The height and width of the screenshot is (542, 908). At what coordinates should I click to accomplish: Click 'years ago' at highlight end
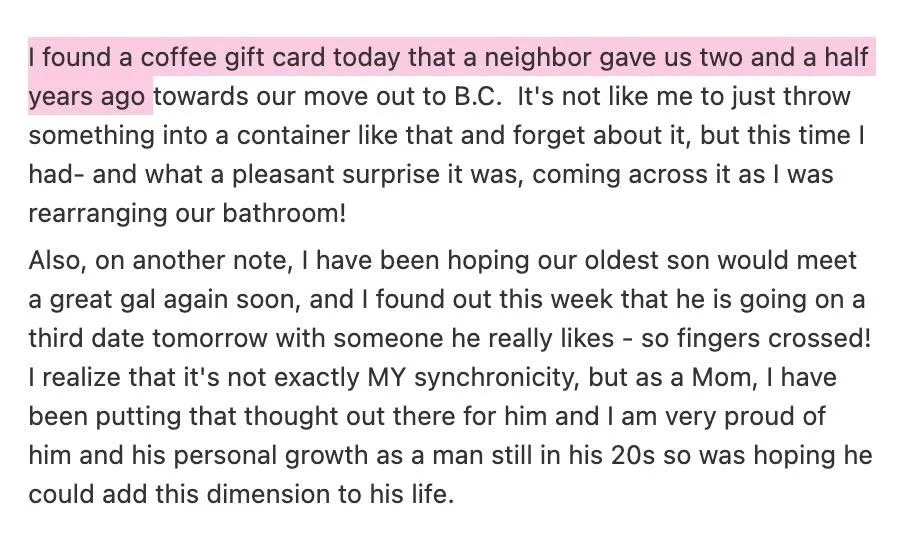tap(87, 97)
